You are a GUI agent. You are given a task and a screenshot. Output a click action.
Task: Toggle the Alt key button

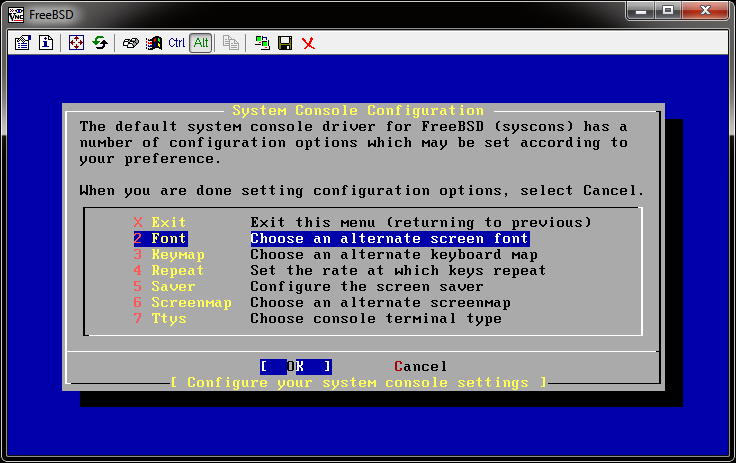pyautogui.click(x=200, y=43)
